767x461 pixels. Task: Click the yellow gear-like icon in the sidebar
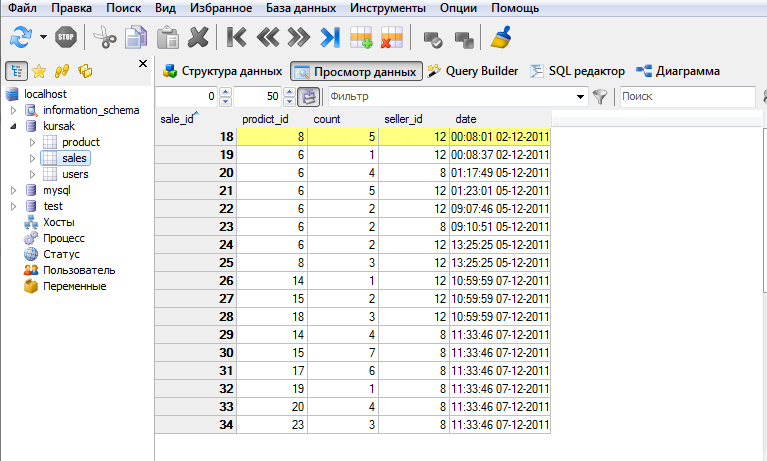(85, 71)
